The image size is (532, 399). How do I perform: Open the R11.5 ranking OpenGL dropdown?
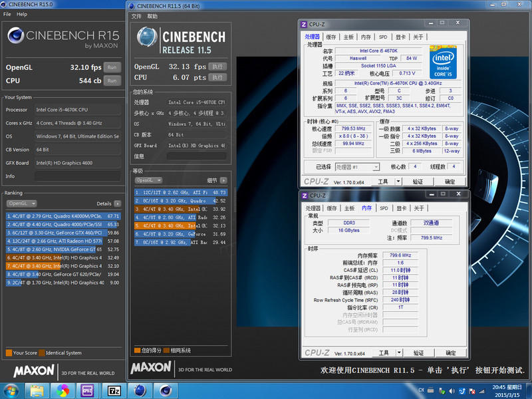click(x=149, y=180)
